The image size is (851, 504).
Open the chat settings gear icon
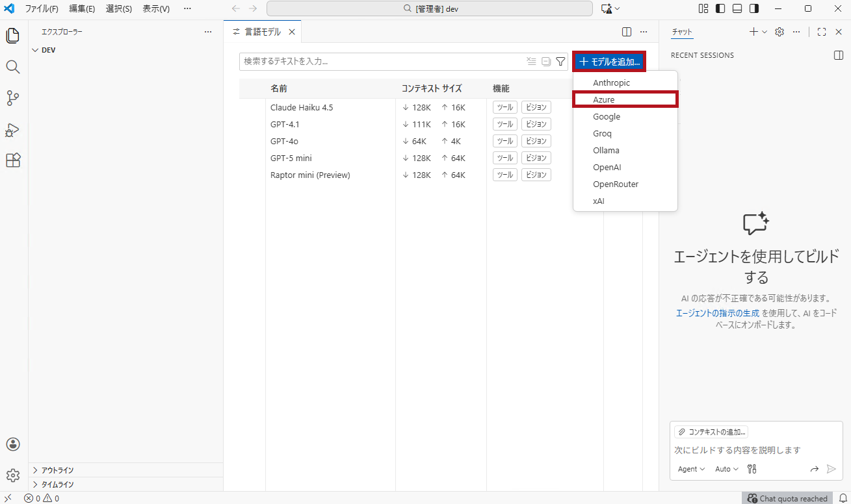tap(779, 31)
